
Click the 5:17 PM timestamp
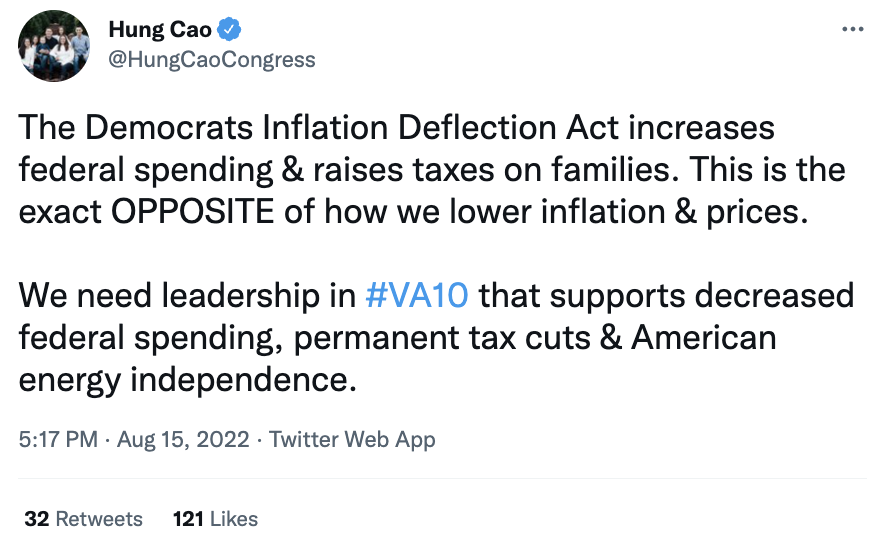coord(58,439)
